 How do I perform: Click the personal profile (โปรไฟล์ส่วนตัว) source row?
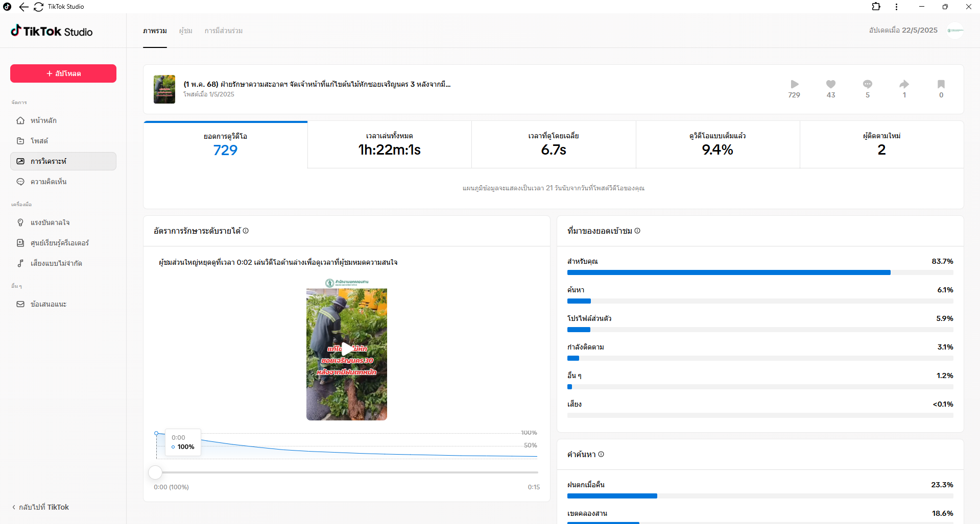pos(760,325)
